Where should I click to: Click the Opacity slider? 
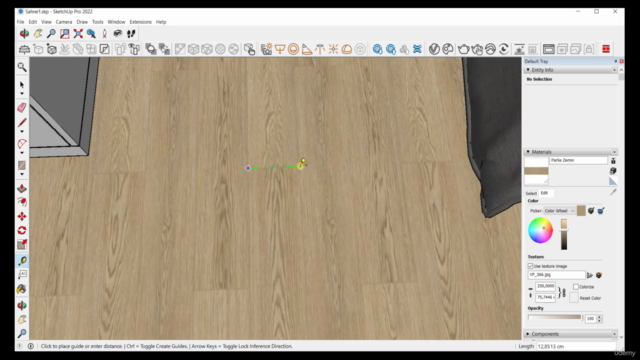point(555,317)
